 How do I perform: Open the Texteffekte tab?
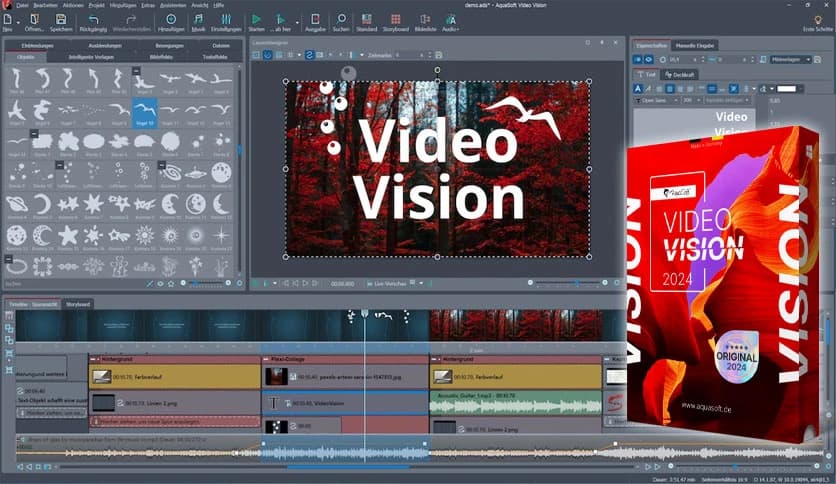click(215, 57)
